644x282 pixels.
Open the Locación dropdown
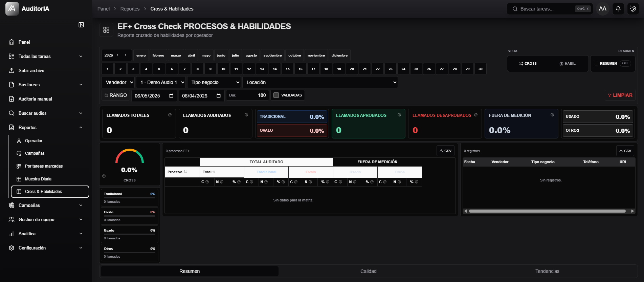click(x=320, y=82)
